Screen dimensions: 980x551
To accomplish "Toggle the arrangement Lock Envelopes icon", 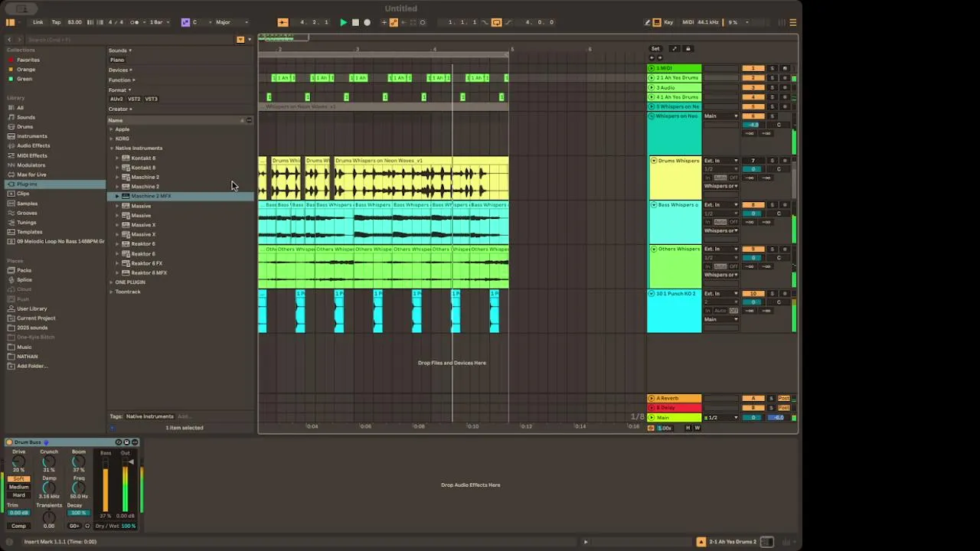I will click(688, 49).
